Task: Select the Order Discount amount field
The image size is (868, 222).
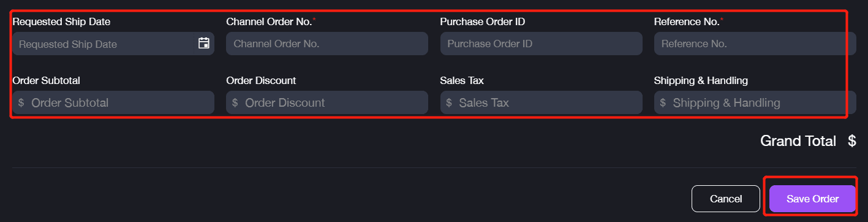Action: point(327,102)
